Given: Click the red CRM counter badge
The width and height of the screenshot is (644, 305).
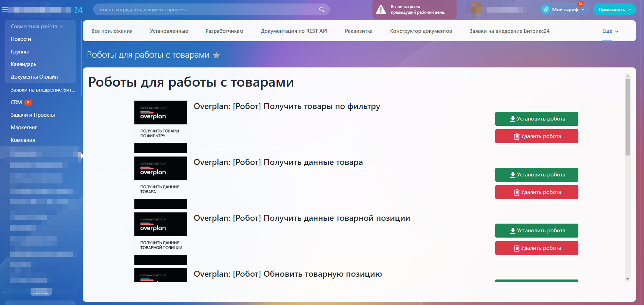Looking at the screenshot, I should (28, 103).
